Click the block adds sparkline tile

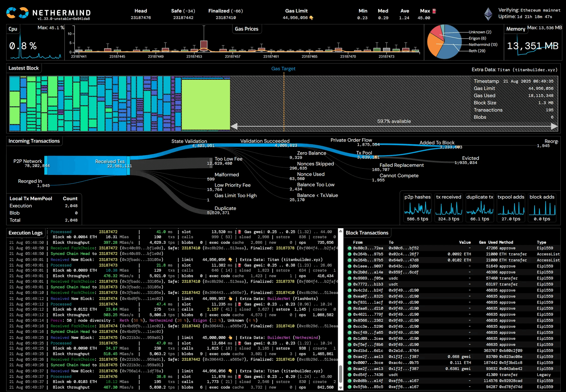pyautogui.click(x=542, y=208)
